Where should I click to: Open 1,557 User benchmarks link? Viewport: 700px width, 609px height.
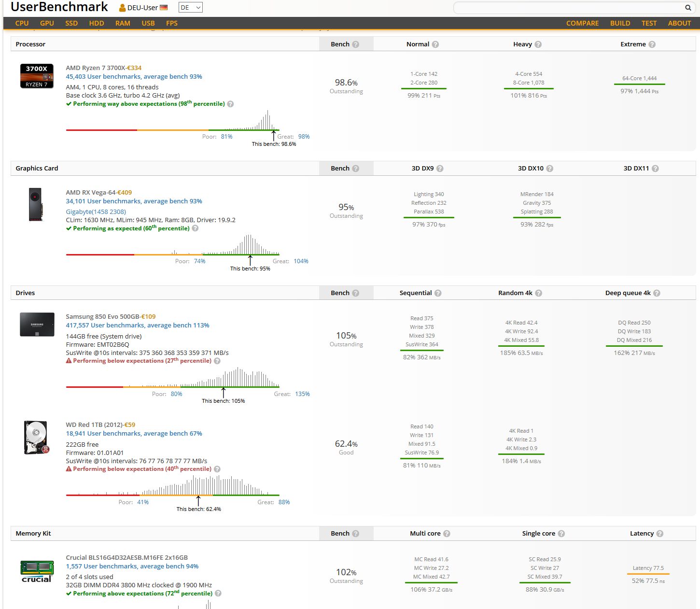(x=132, y=567)
